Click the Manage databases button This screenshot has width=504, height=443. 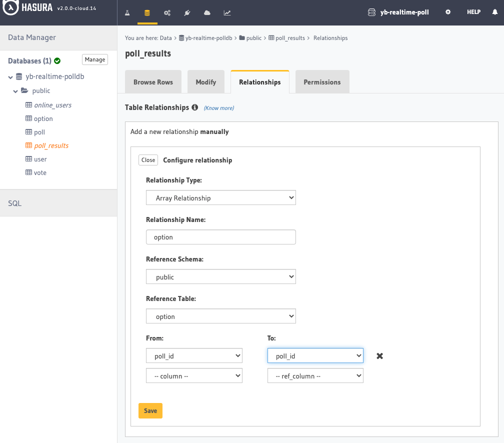click(x=94, y=59)
